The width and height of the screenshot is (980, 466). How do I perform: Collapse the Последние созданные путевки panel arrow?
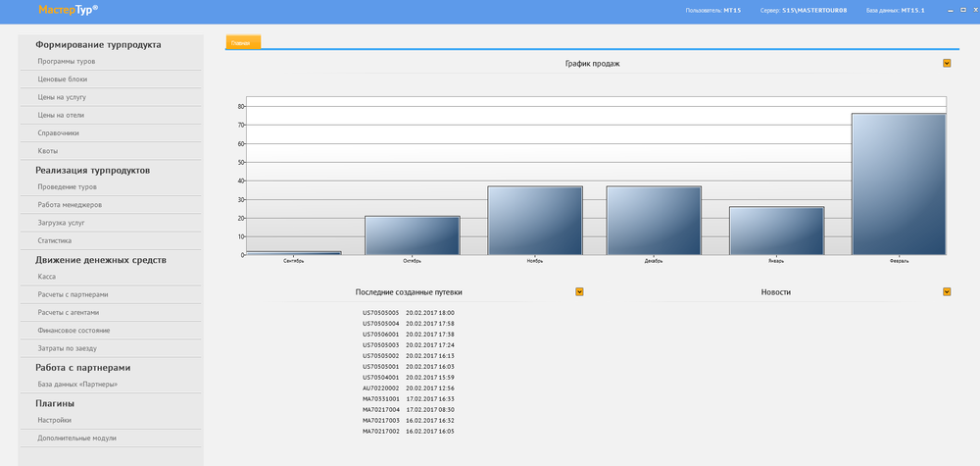click(579, 291)
